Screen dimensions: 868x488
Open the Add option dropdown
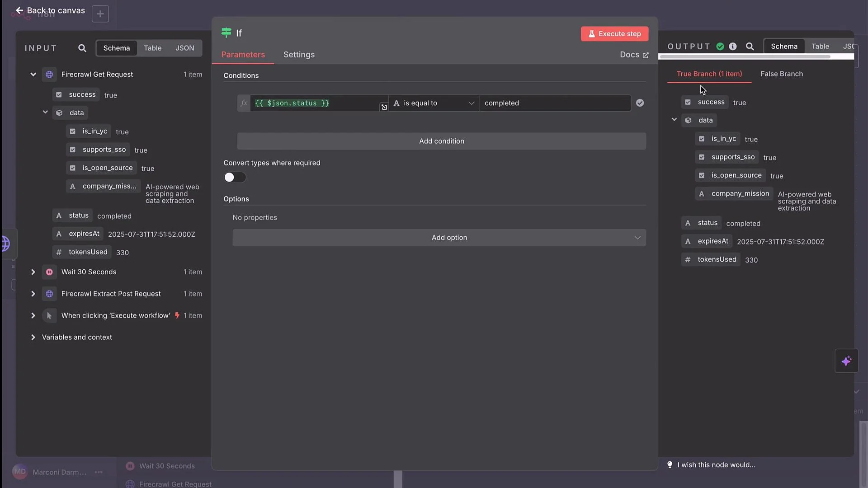click(439, 238)
